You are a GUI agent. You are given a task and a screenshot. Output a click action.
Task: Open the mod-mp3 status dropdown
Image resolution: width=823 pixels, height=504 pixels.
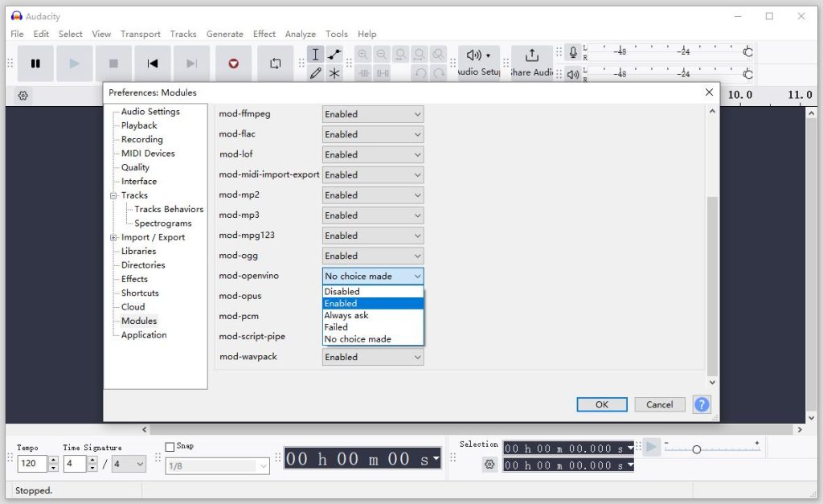pyautogui.click(x=373, y=215)
